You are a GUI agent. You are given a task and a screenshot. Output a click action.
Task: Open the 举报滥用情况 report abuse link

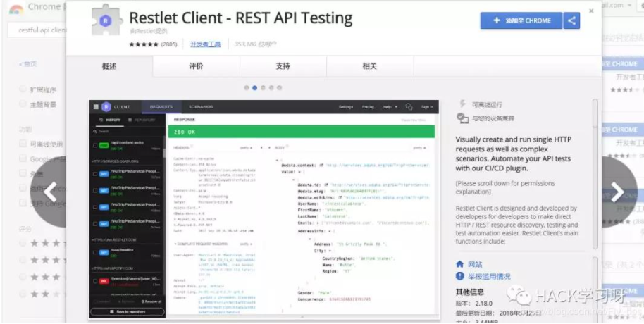point(490,276)
